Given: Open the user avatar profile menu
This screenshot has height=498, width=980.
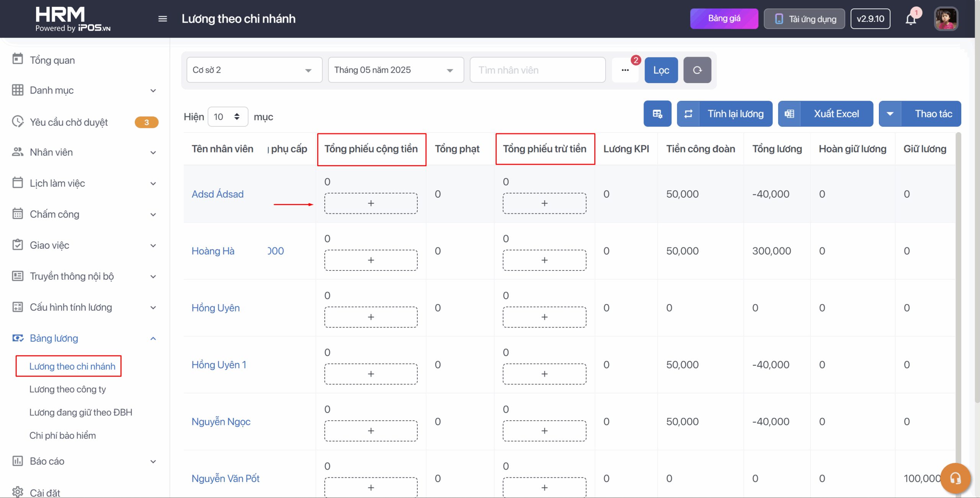Looking at the screenshot, I should click(946, 19).
